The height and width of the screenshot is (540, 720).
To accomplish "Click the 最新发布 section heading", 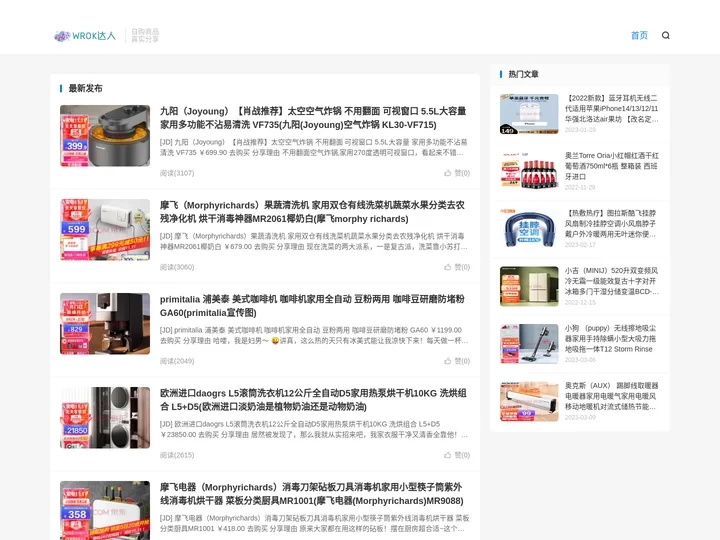I will [x=85, y=88].
